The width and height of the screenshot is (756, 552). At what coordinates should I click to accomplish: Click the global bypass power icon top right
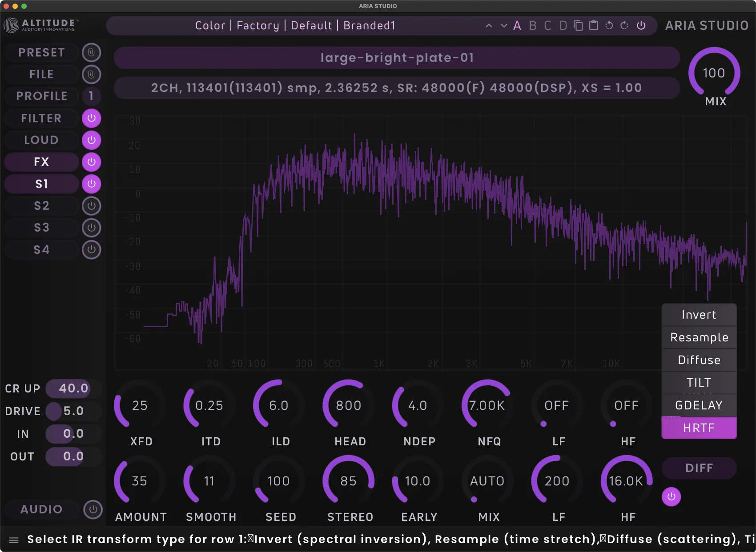coord(641,25)
